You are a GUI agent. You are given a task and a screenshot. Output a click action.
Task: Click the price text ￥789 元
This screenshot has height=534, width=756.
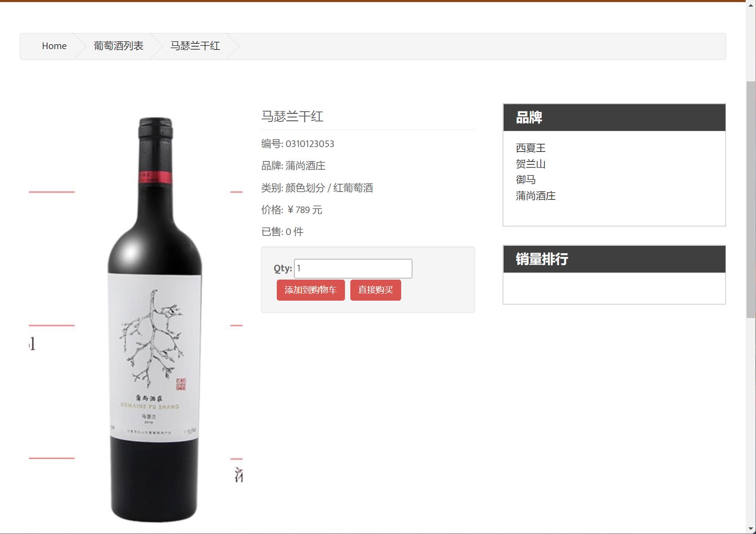pos(304,210)
